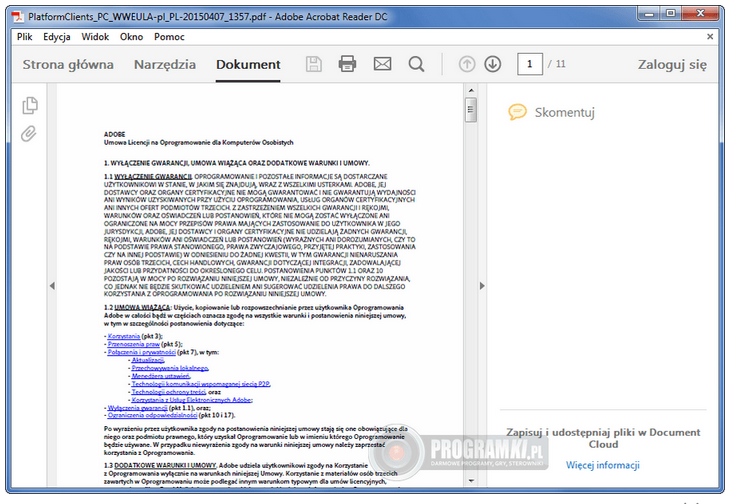Click the '1.2 UMOWA WIĄŻĄCA' heading
The width and height of the screenshot is (729, 504).
[x=137, y=307]
